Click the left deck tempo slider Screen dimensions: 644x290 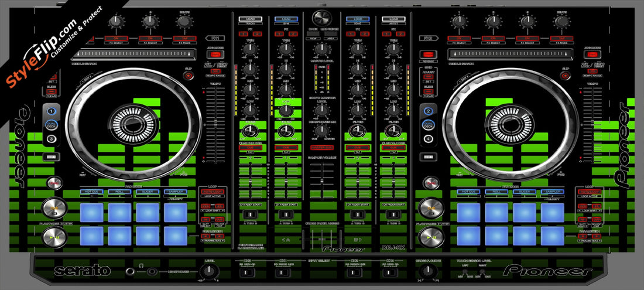[x=214, y=124]
